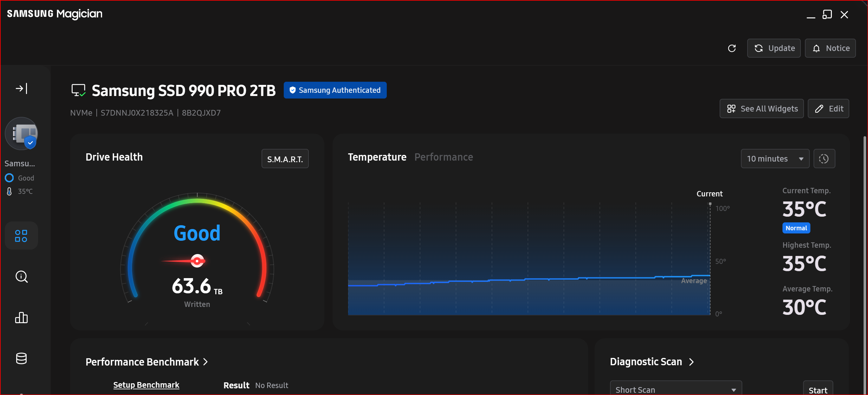Open drive details with the magnifier info icon
The width and height of the screenshot is (868, 395).
(x=22, y=277)
